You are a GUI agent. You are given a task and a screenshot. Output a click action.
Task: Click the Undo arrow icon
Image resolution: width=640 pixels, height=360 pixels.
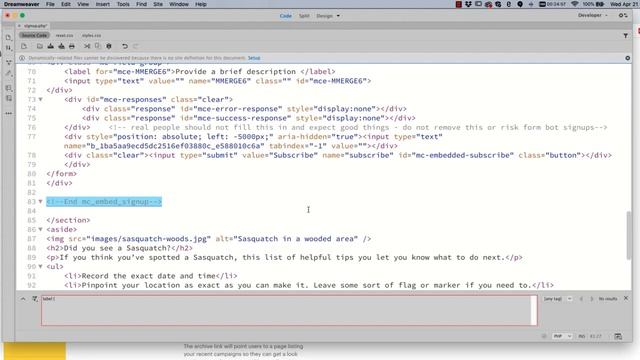(125, 46)
